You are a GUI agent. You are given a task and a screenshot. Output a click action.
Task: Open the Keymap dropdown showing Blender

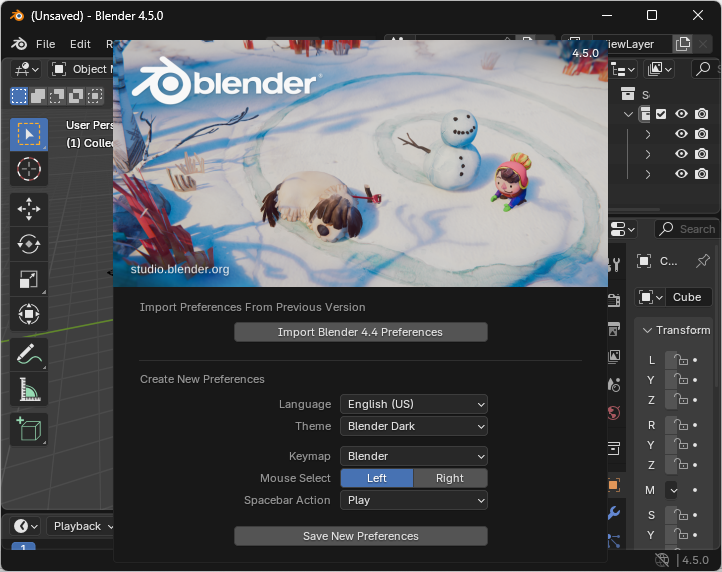[x=413, y=456]
